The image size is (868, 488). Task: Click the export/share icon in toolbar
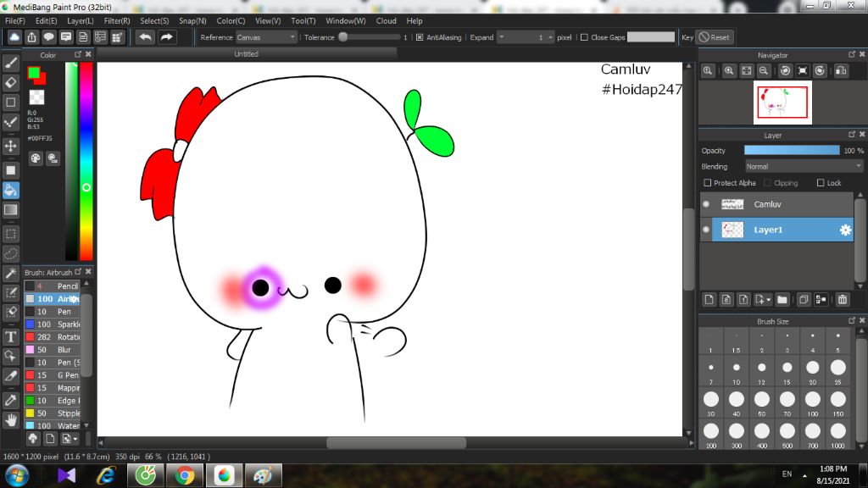31,37
